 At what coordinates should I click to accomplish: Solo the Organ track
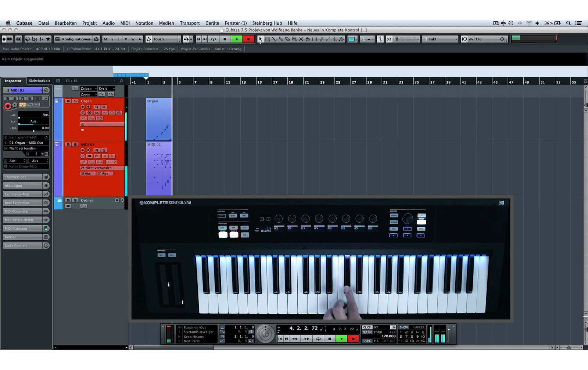pos(75,101)
